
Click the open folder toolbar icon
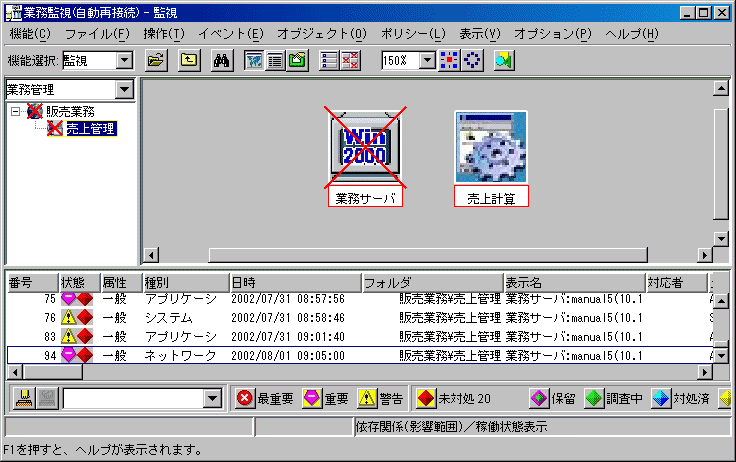(156, 61)
